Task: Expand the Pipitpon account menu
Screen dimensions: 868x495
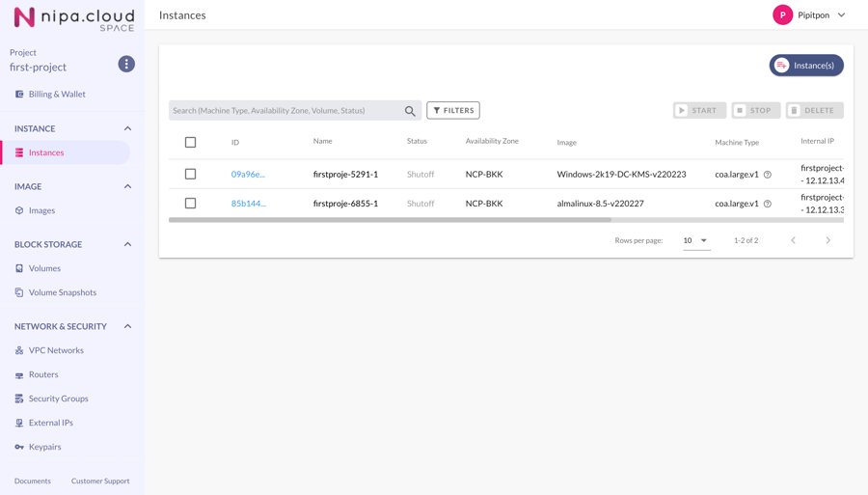Action: [841, 15]
